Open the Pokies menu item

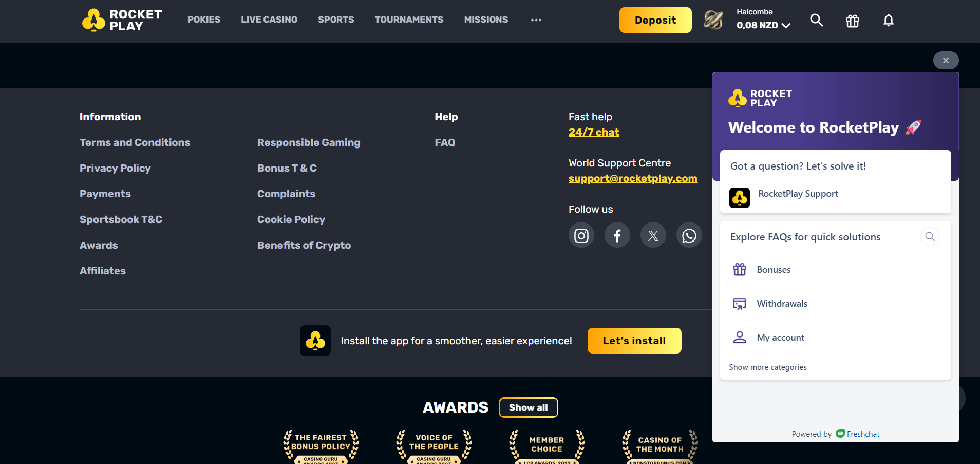(x=204, y=20)
